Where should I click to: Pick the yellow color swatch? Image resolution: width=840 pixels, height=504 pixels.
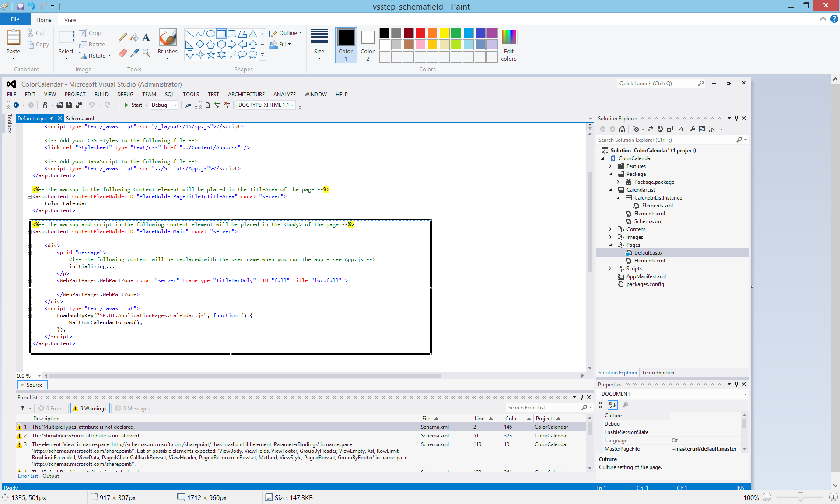[x=444, y=33]
